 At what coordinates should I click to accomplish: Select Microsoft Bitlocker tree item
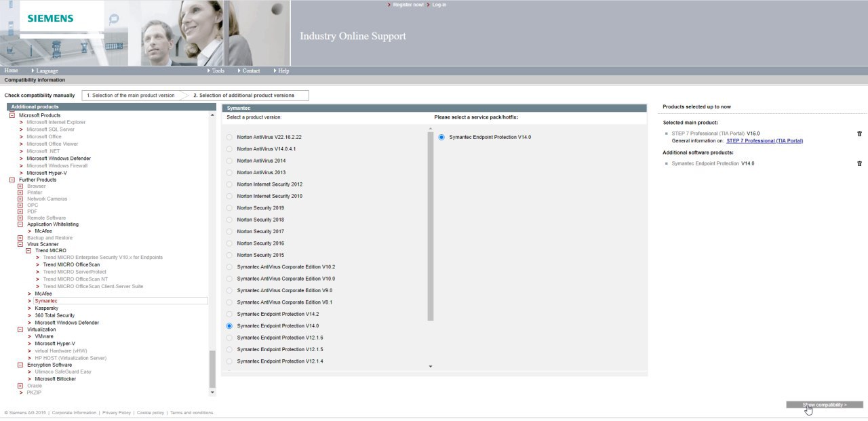[56, 379]
